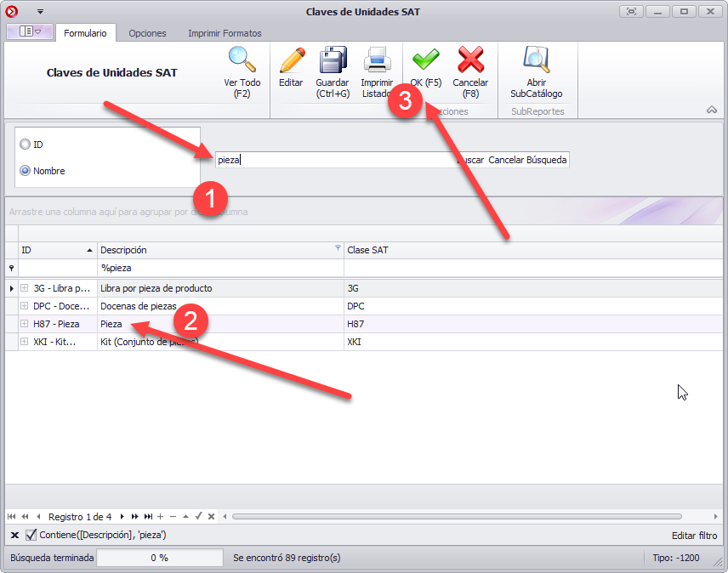
Task: Click the Editar pencil icon
Action: coord(292,60)
